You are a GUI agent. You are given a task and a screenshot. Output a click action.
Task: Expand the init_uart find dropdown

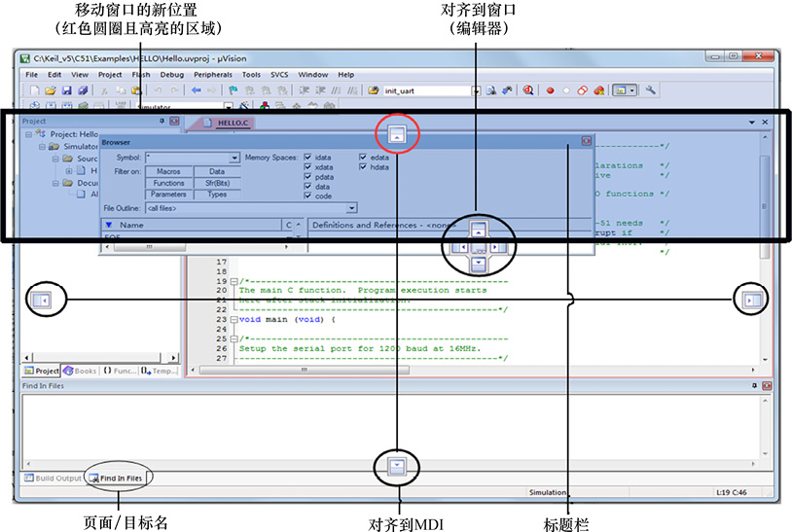coord(476,90)
